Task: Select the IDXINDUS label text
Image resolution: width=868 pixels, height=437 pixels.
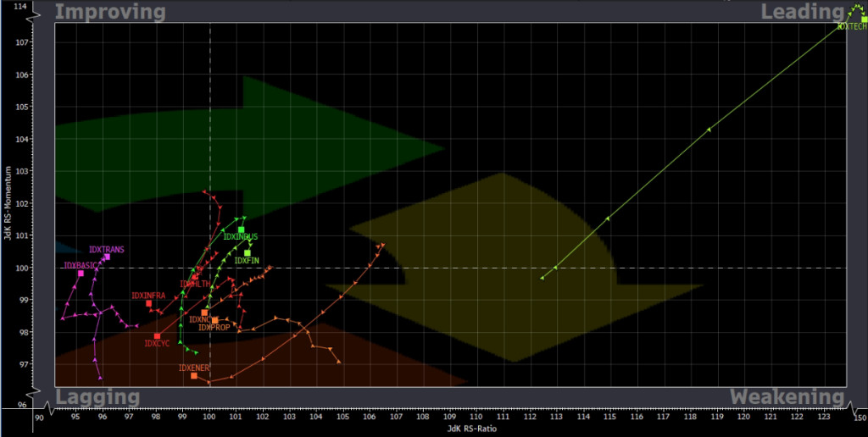Action: coord(240,237)
